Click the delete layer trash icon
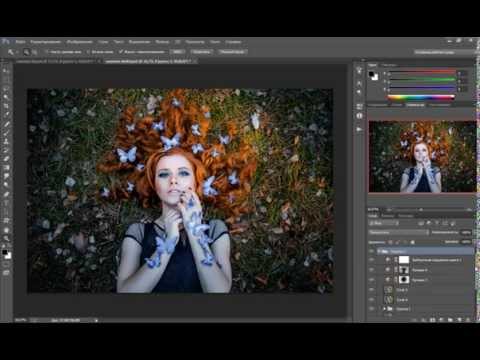The width and height of the screenshot is (480, 360). pyautogui.click(x=468, y=320)
